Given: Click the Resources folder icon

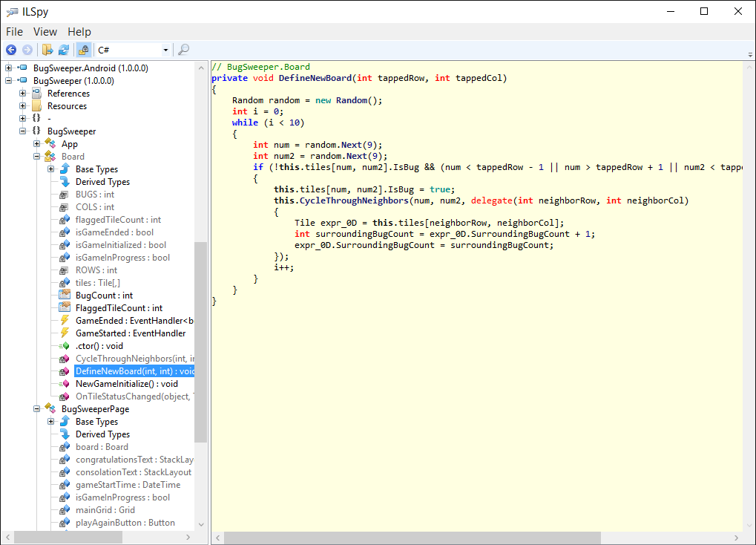Looking at the screenshot, I should coord(36,105).
